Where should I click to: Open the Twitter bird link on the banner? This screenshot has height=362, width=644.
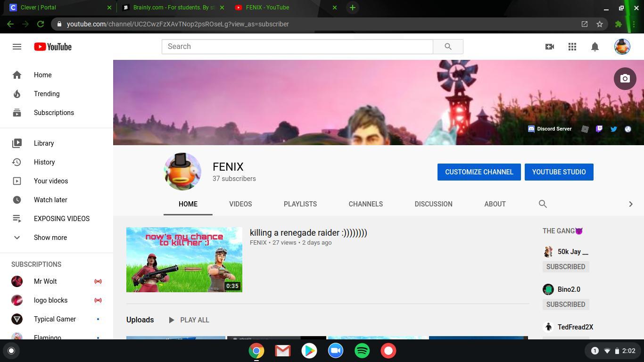614,129
